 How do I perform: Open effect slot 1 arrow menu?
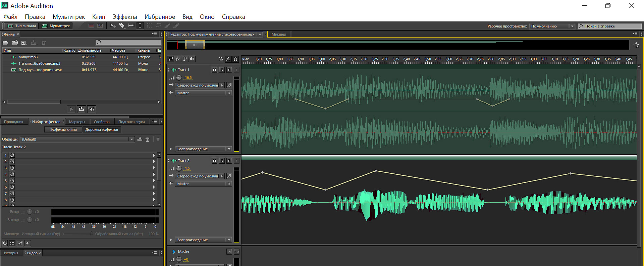click(x=154, y=155)
